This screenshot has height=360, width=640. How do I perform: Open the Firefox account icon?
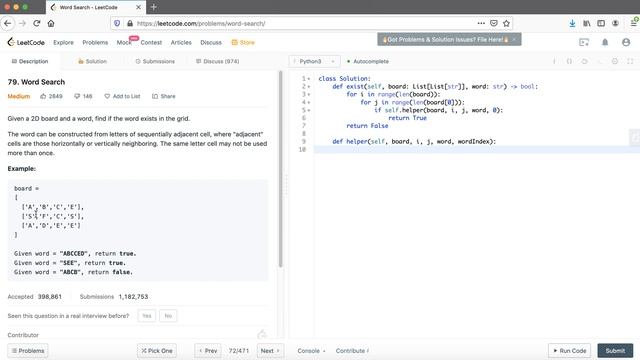tap(615, 23)
